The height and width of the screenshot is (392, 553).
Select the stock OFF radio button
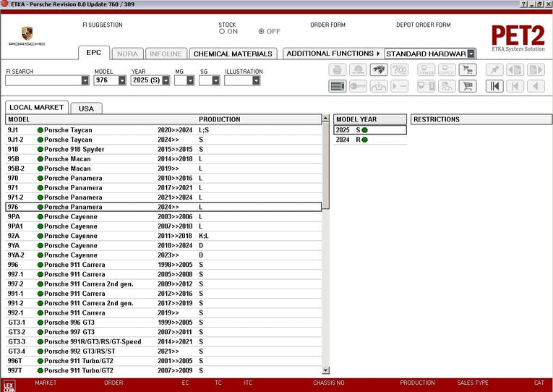click(262, 32)
